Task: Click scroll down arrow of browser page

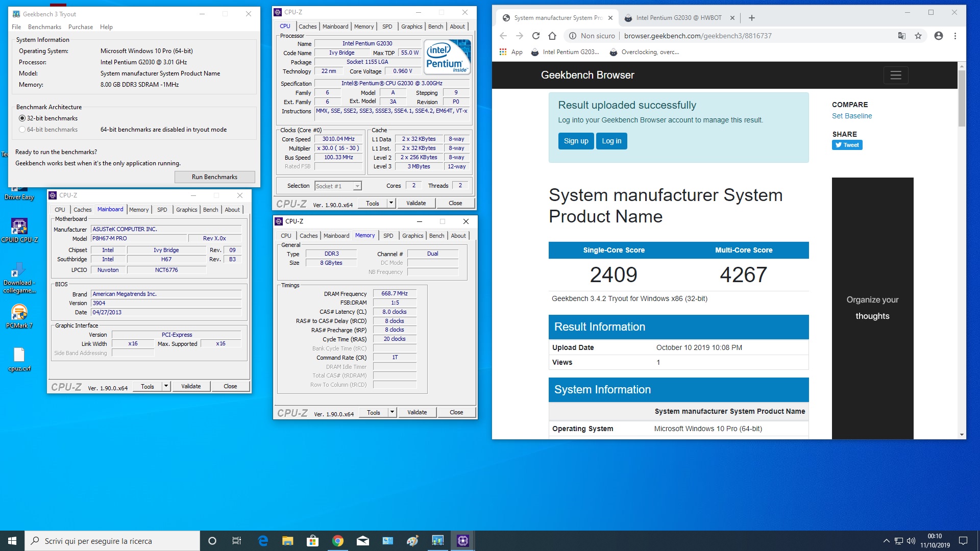Action: (x=962, y=435)
